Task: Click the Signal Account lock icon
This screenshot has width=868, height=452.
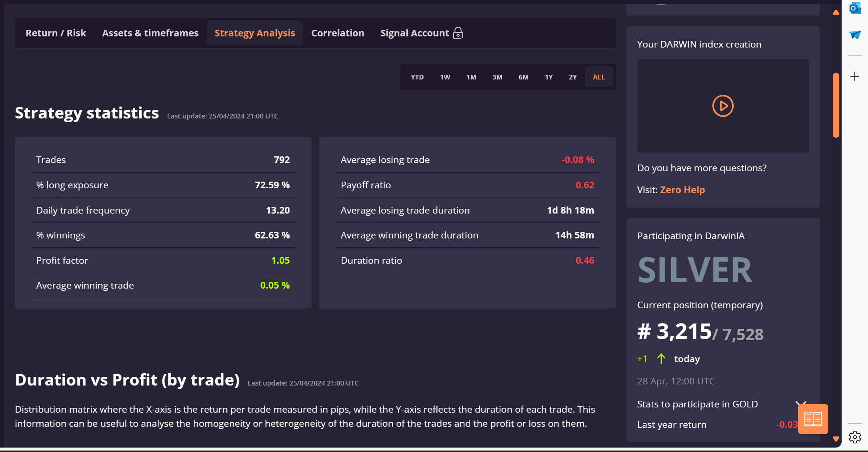Action: 458,33
